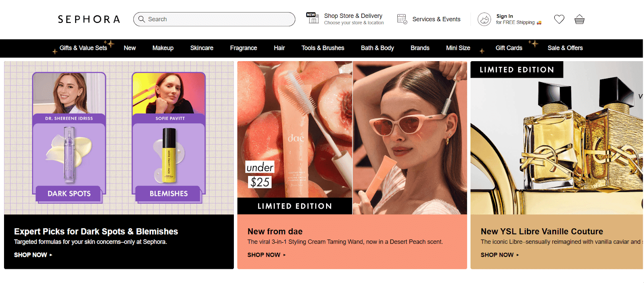Open the Makeup menu
The image size is (644, 283).
pyautogui.click(x=163, y=48)
